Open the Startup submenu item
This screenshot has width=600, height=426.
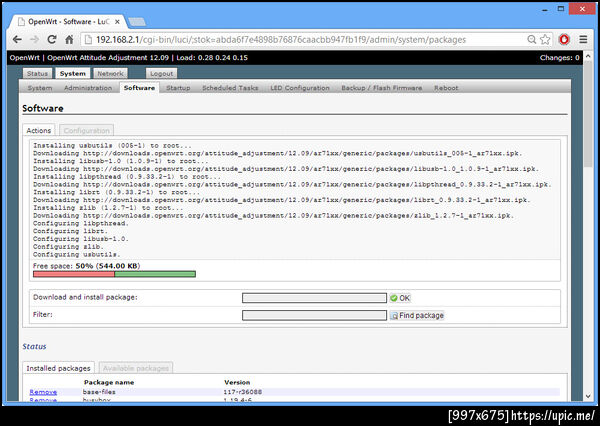click(x=178, y=88)
